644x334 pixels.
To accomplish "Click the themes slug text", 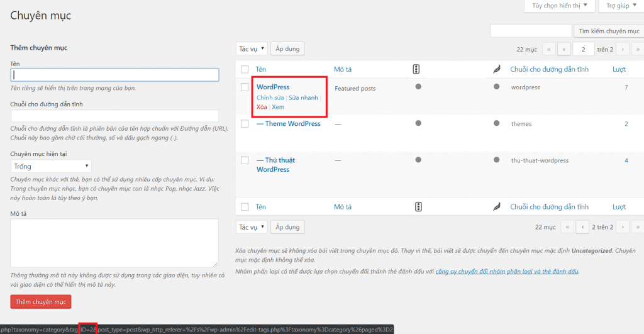I will click(521, 124).
